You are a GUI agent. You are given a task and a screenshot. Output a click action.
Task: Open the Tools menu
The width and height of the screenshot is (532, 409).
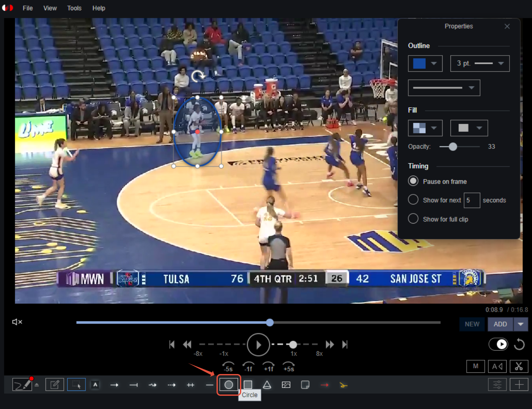[74, 8]
